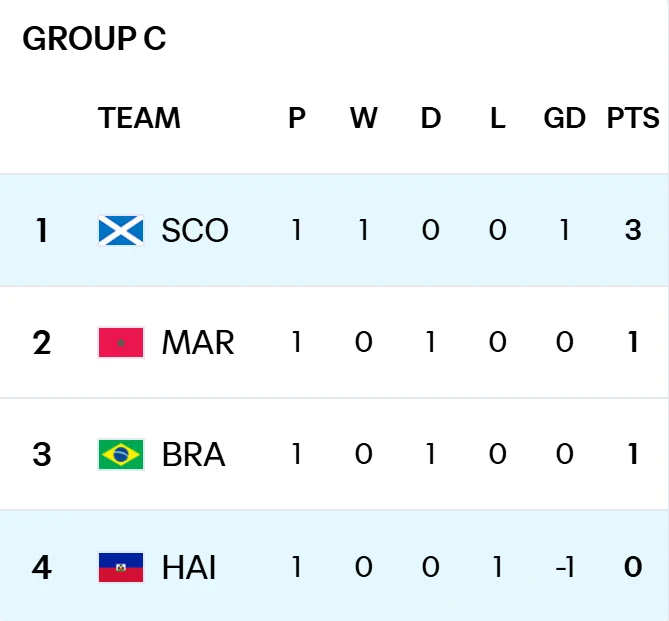The image size is (669, 621).
Task: Sort by the GD column header
Action: pyautogui.click(x=564, y=118)
